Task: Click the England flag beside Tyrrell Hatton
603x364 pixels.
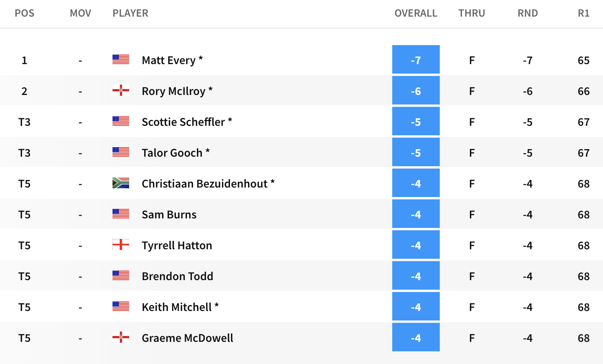Action: click(121, 245)
